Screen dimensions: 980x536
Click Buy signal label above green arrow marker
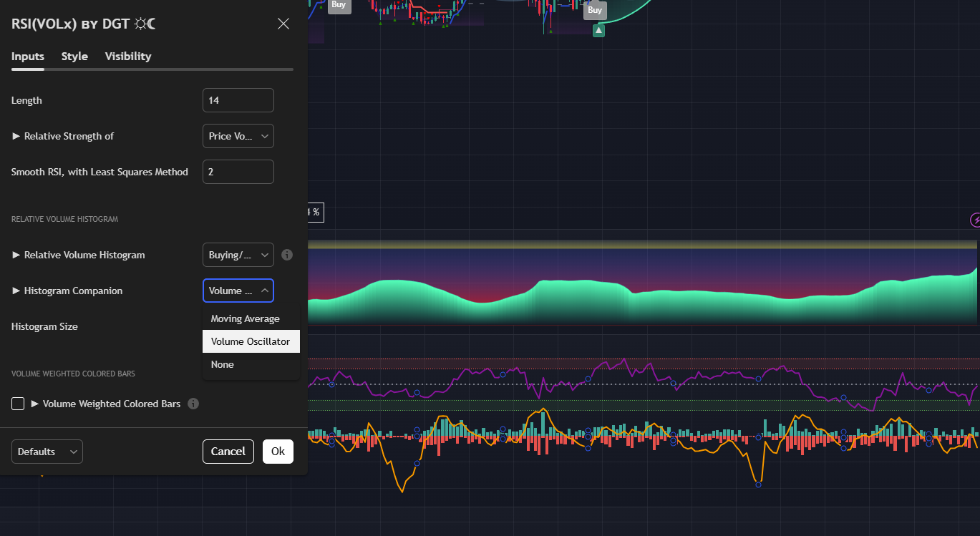pos(594,10)
